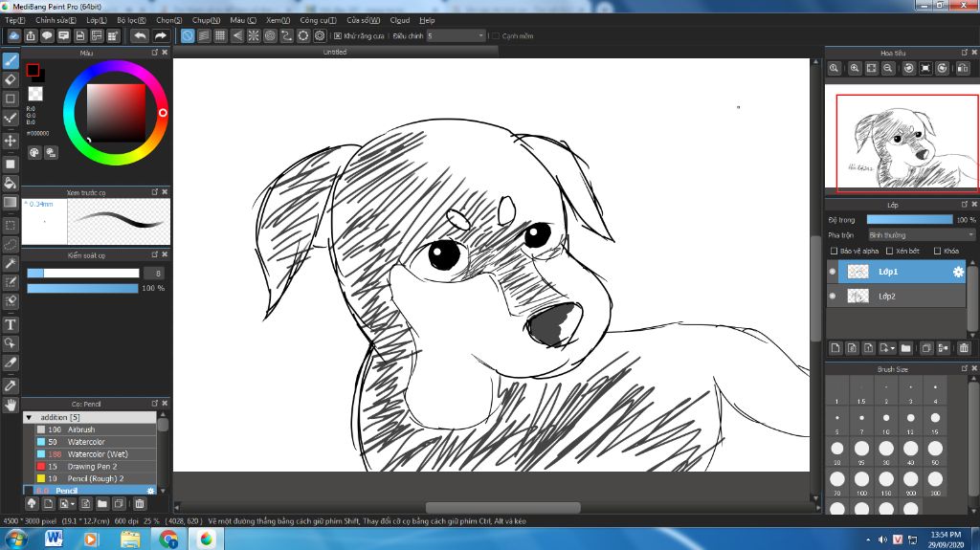Select layer Lớp2
Viewport: 980px width, 550px height.
pos(896,297)
